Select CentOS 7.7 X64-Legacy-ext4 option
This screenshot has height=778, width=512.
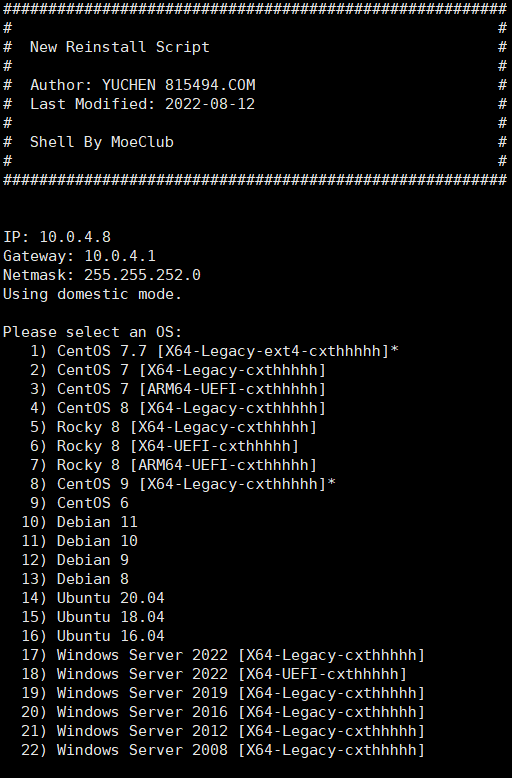[214, 351]
